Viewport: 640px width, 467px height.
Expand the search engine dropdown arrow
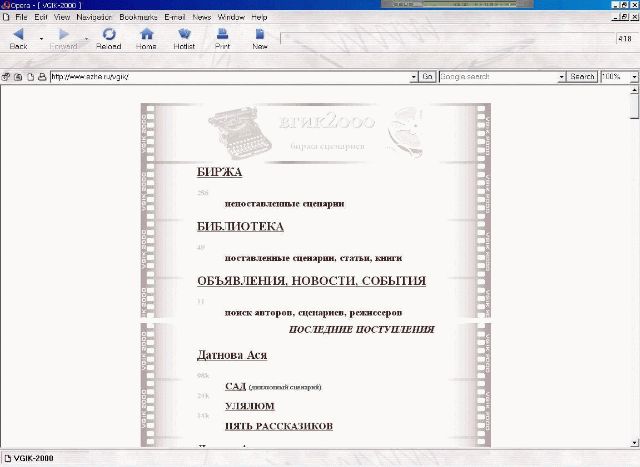click(562, 77)
